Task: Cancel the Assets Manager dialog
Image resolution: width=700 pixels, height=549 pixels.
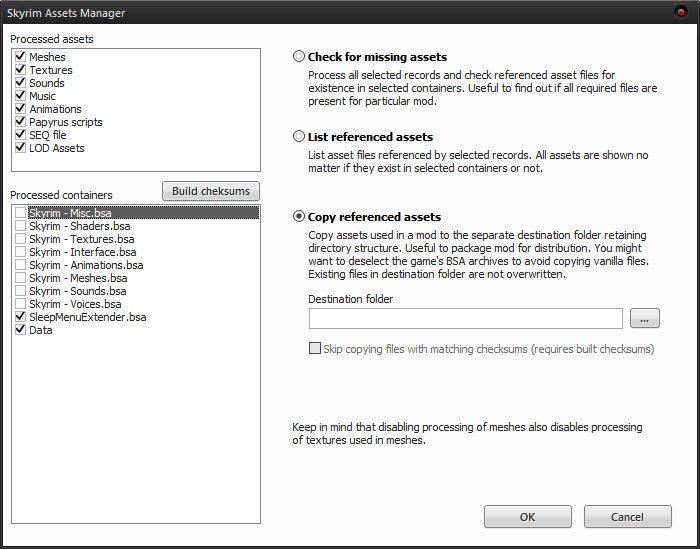Action: [x=627, y=517]
